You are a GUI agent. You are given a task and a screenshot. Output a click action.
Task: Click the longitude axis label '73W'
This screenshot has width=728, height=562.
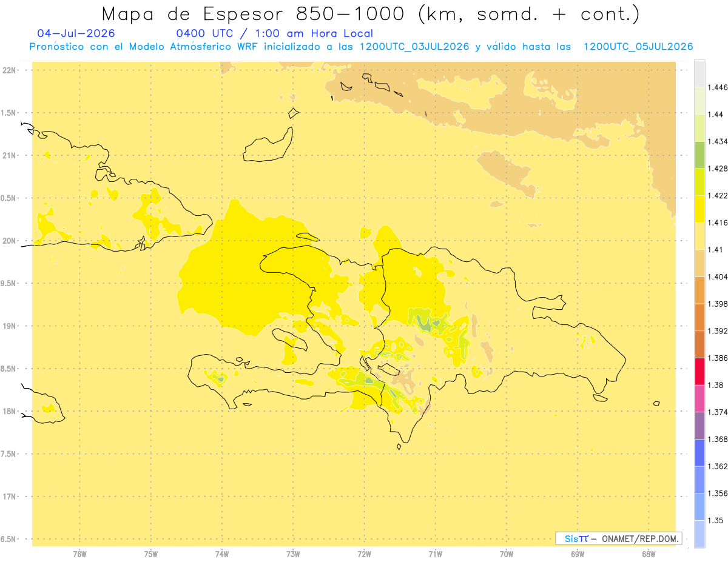click(293, 554)
